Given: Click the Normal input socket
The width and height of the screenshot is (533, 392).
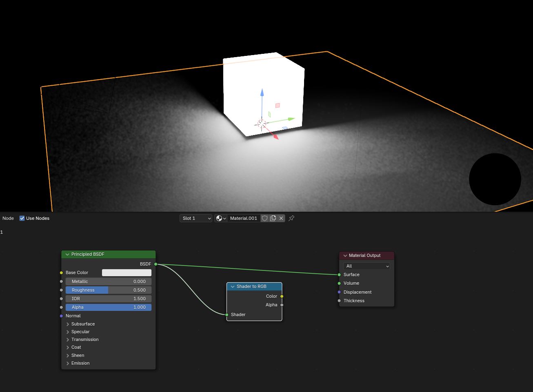Looking at the screenshot, I should [62, 316].
